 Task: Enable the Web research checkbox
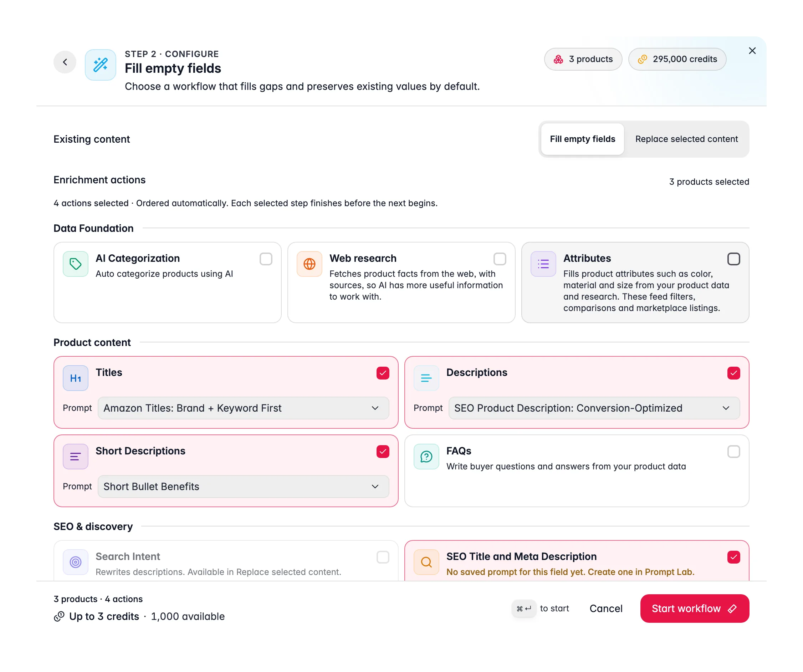(500, 259)
